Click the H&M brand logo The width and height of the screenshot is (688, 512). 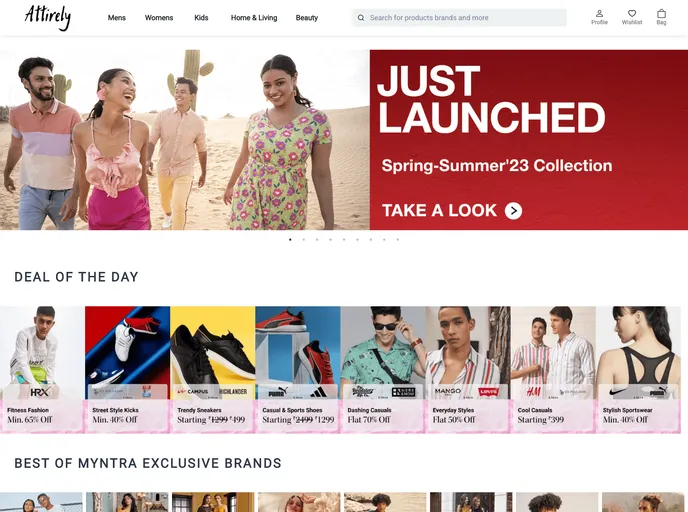tap(533, 391)
